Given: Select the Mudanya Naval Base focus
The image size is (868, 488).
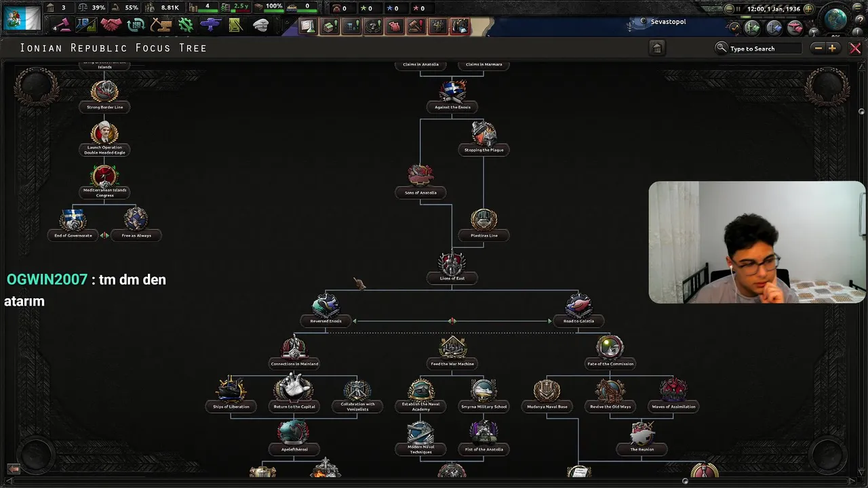Looking at the screenshot, I should click(547, 396).
